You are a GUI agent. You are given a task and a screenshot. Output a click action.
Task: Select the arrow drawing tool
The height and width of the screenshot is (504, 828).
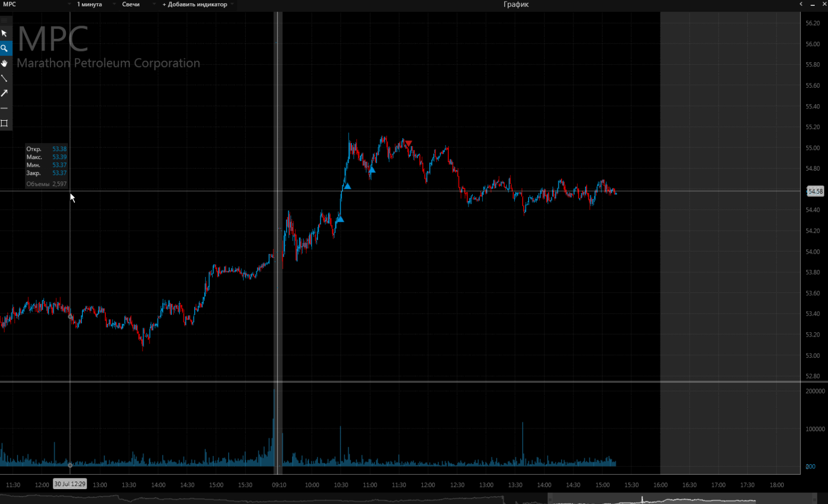[x=4, y=93]
